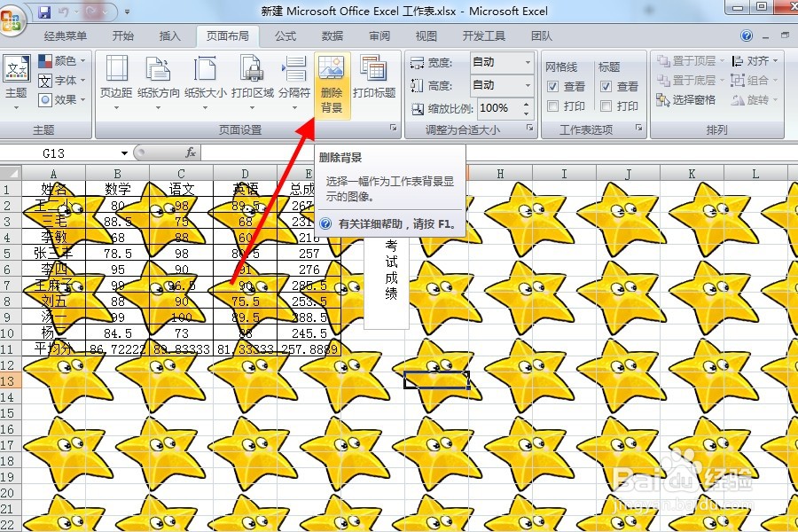The width and height of the screenshot is (798, 532).
Task: Open 页面设置 dialog launcher
Action: point(394,128)
